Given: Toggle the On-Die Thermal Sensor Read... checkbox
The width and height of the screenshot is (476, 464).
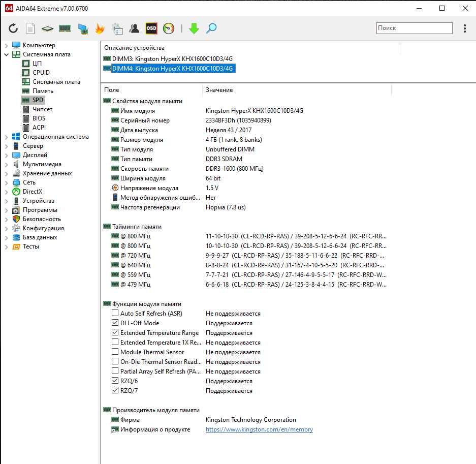Looking at the screenshot, I should (115, 361).
